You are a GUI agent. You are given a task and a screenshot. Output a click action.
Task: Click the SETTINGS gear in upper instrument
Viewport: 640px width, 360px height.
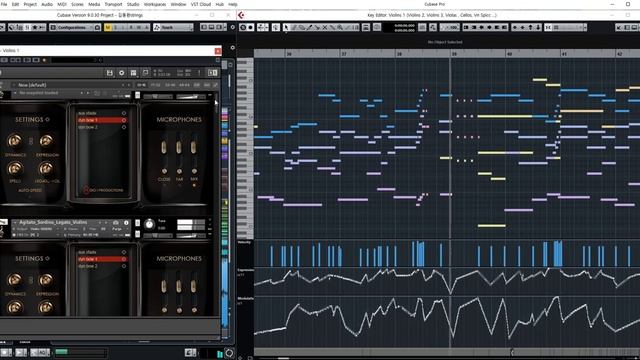pos(47,120)
